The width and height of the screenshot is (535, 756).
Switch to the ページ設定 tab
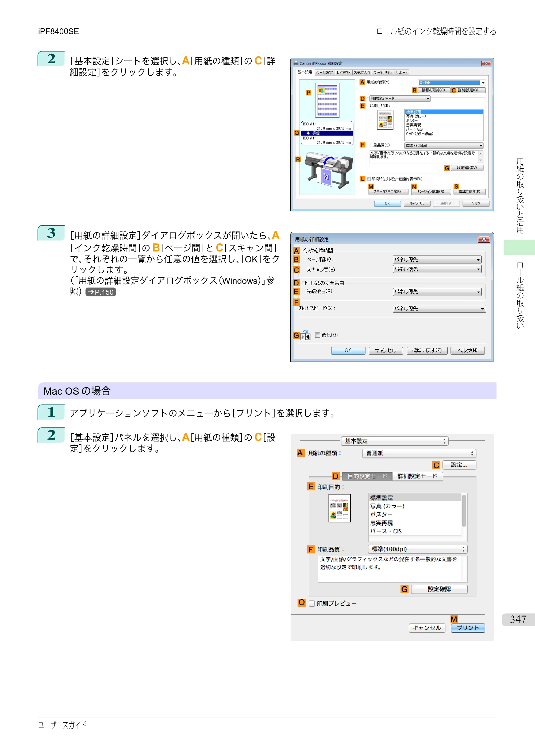pos(324,73)
